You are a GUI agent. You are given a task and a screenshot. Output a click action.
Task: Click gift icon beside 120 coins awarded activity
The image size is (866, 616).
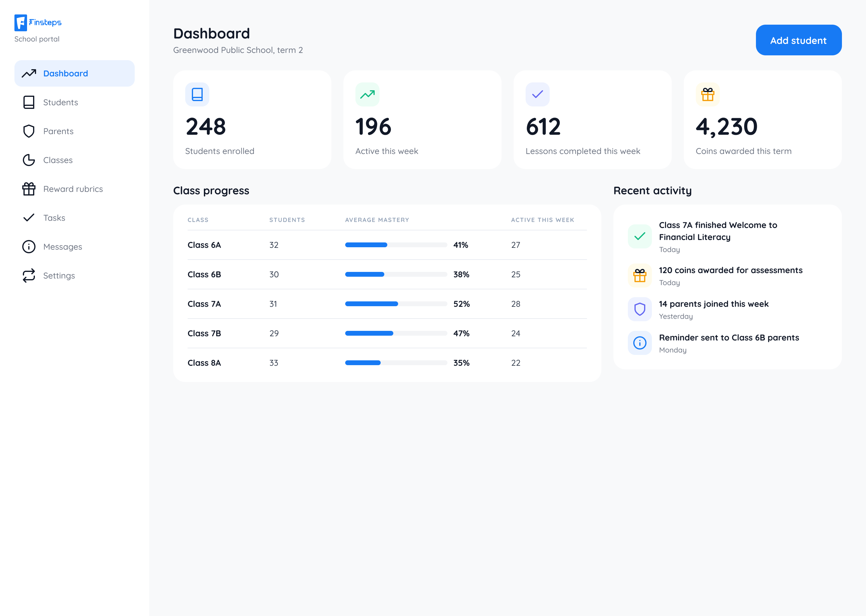click(640, 276)
